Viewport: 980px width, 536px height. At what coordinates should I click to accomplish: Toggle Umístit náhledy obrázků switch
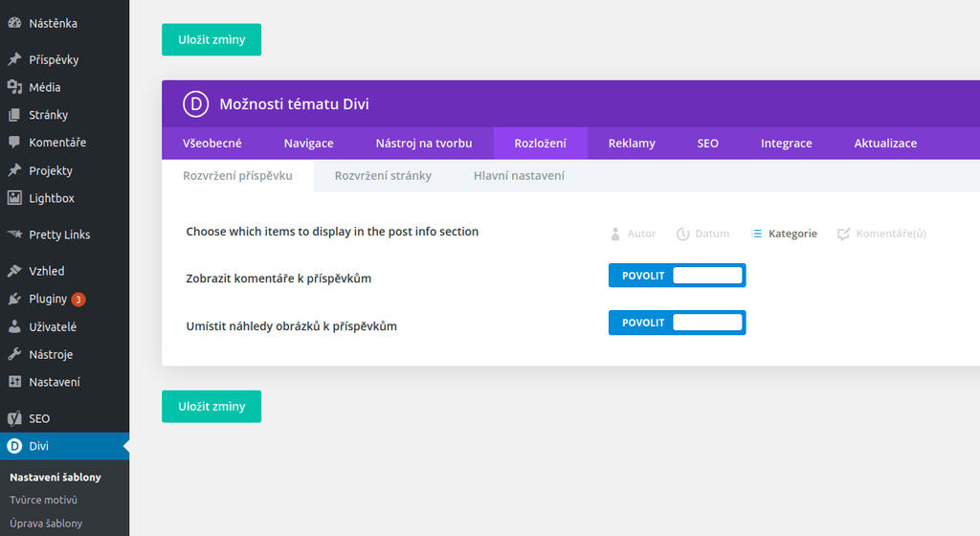(x=677, y=323)
